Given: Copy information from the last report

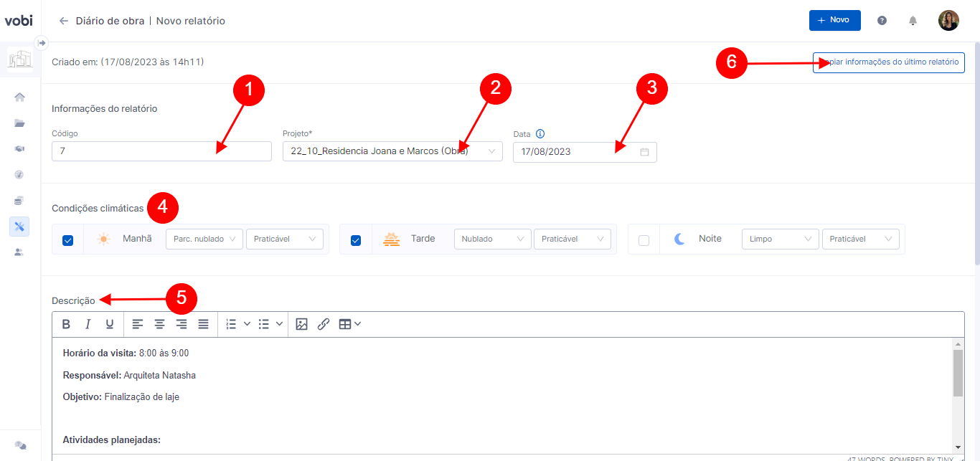Looking at the screenshot, I should click(x=889, y=62).
